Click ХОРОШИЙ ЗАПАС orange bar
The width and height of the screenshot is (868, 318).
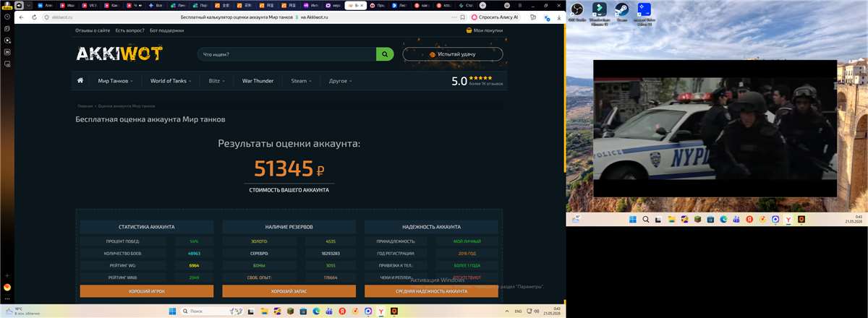[x=289, y=291]
